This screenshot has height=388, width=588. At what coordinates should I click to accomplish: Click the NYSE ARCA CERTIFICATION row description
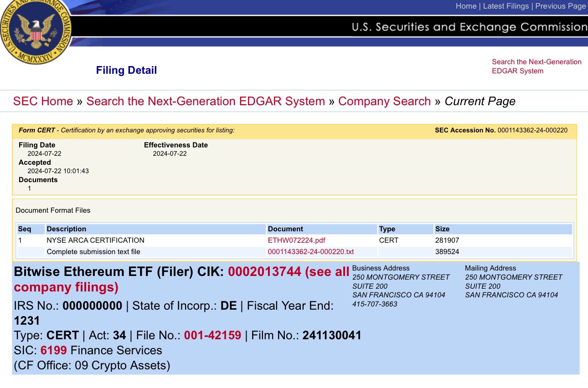[x=95, y=240]
